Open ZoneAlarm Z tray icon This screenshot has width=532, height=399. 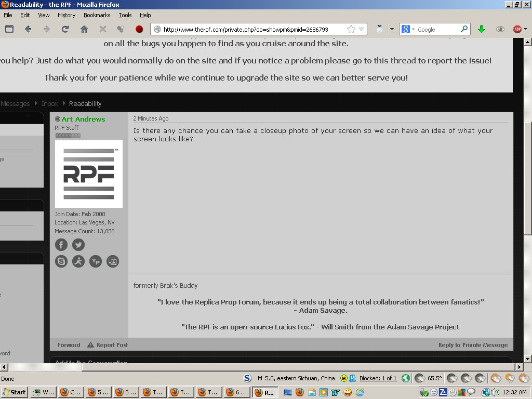(x=443, y=393)
